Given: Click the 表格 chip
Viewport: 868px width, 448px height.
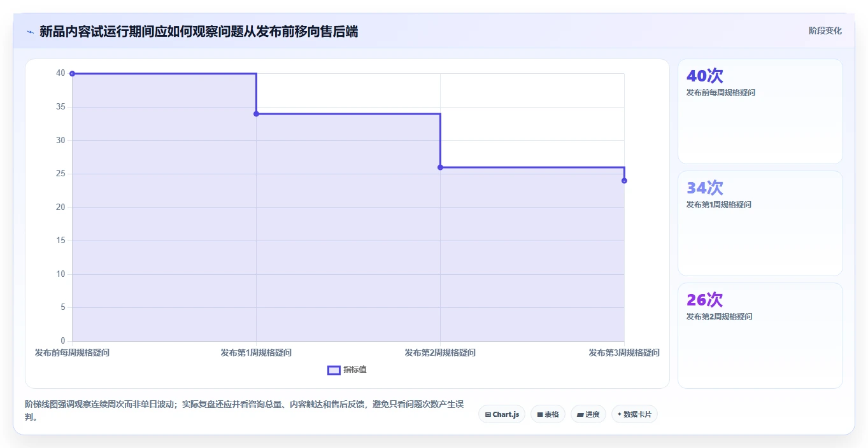Looking at the screenshot, I should (x=548, y=414).
